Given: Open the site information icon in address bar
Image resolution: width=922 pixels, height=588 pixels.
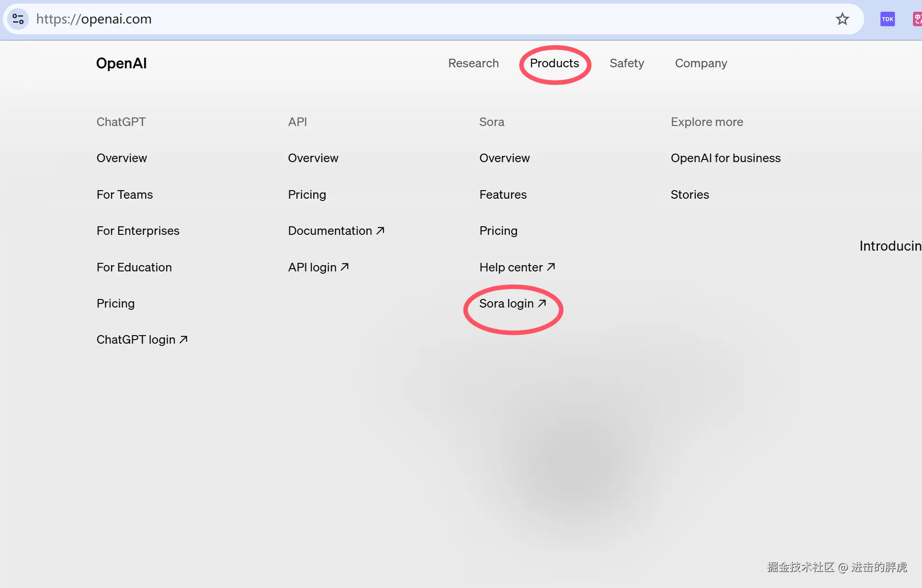Looking at the screenshot, I should 18,19.
